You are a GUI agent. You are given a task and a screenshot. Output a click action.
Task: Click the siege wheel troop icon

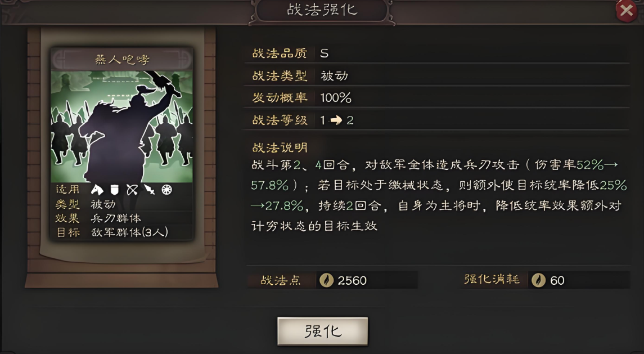[166, 190]
